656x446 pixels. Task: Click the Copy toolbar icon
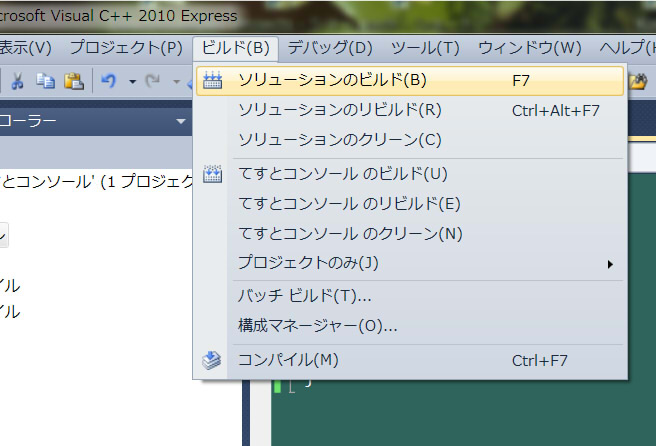pyautogui.click(x=45, y=81)
